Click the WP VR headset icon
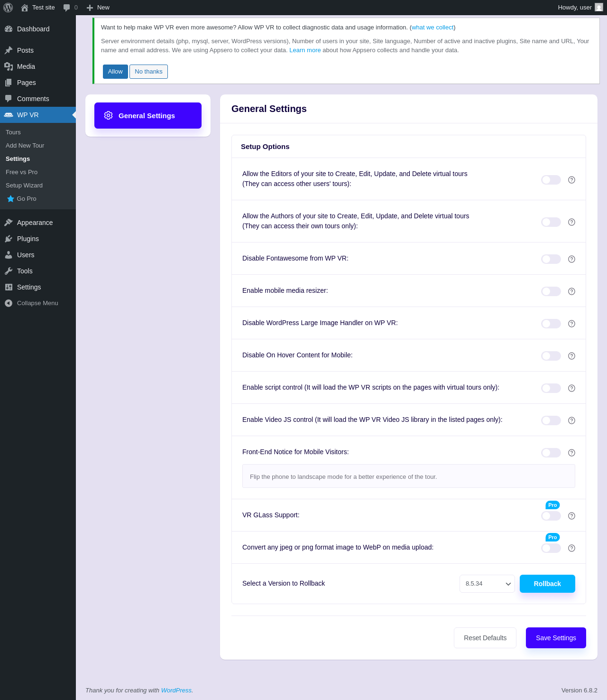The width and height of the screenshot is (607, 700). (x=9, y=115)
